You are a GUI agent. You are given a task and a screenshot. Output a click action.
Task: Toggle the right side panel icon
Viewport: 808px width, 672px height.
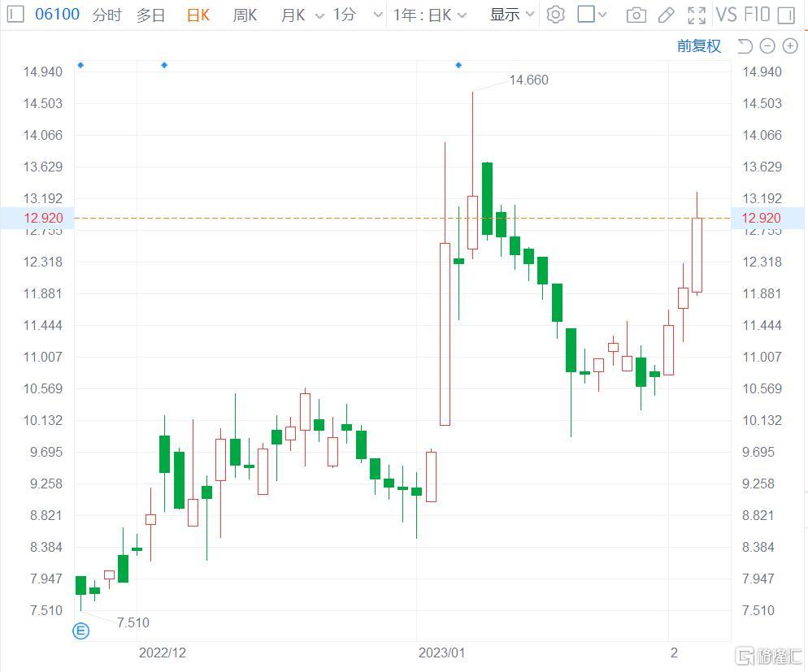[x=786, y=15]
